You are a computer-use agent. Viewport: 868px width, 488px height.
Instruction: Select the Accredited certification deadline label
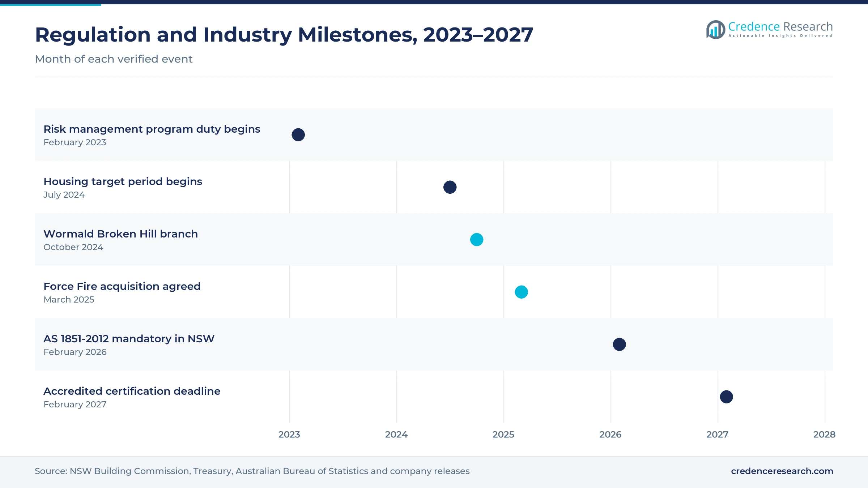tap(132, 391)
